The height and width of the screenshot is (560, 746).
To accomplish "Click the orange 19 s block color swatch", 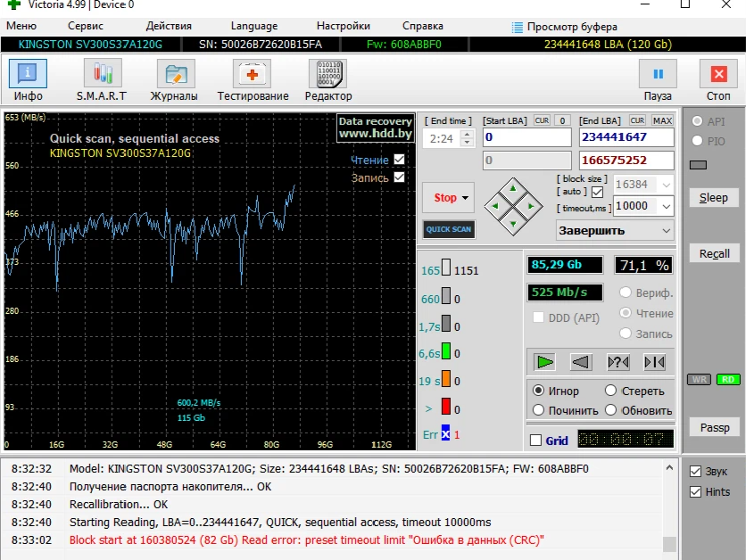I will pos(446,379).
